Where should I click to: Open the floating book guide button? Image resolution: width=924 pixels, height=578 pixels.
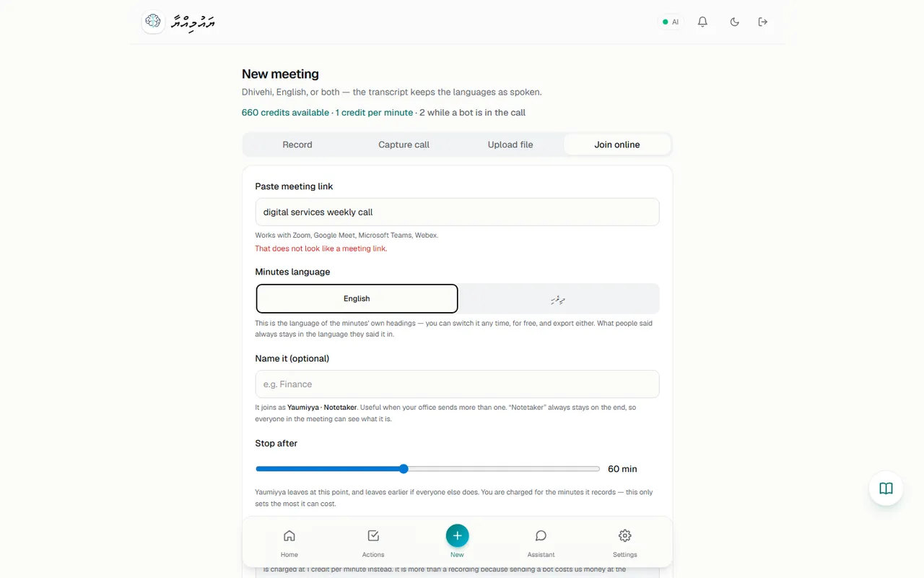click(x=886, y=488)
